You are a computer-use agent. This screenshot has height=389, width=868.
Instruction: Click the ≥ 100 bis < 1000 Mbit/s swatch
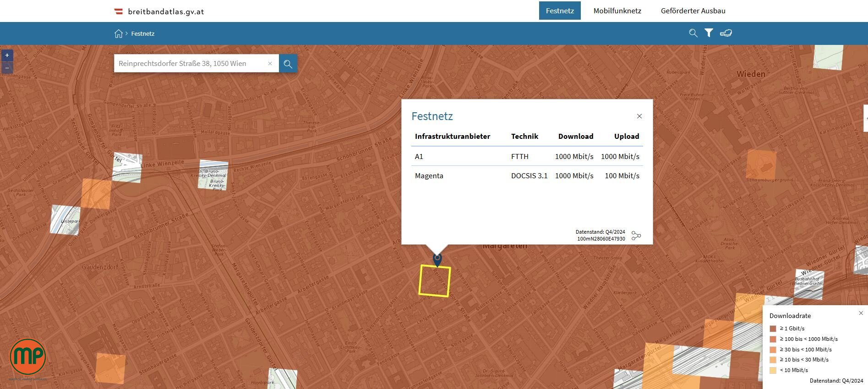pos(773,339)
